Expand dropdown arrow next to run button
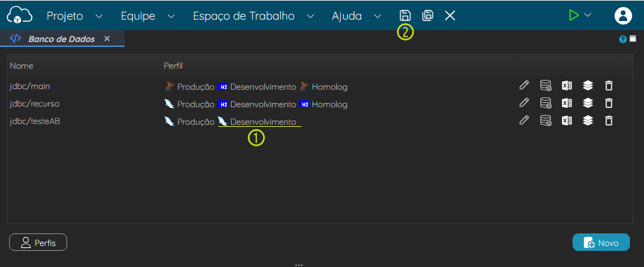The image size is (644, 267). [x=588, y=15]
